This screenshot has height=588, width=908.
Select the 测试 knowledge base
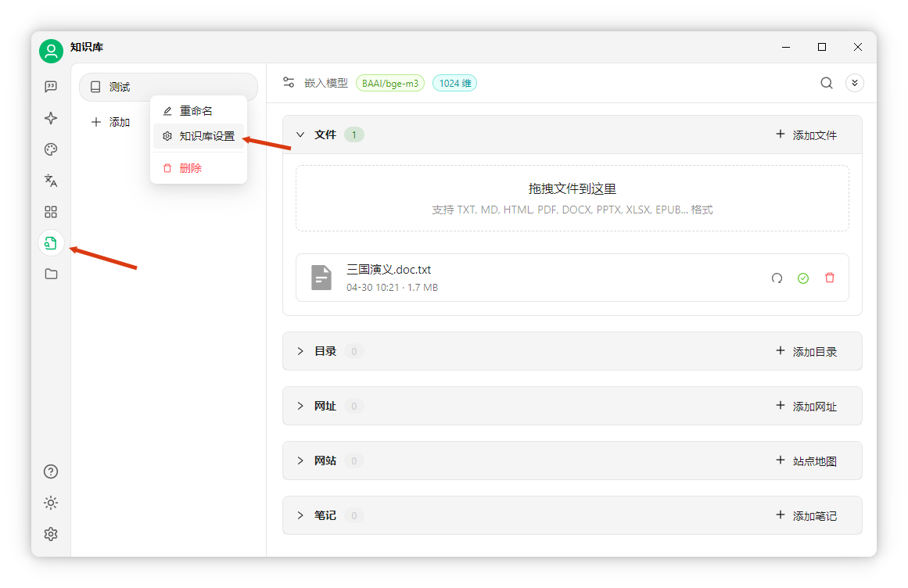[x=168, y=87]
